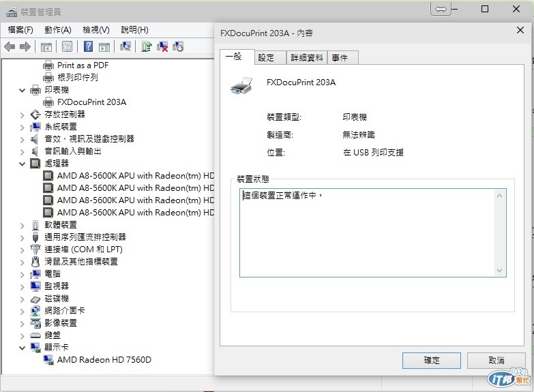534x392 pixels.
Task: Expand the 系統裝置 category
Action: 22,127
